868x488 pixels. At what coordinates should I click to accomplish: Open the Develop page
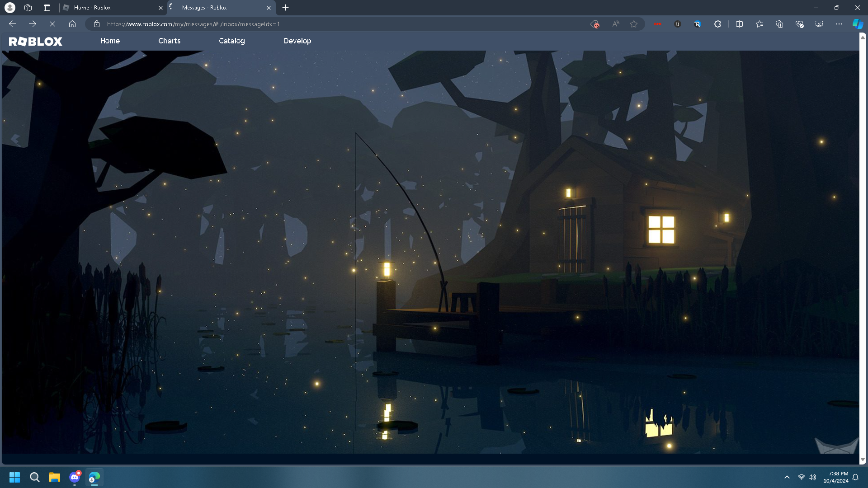pos(297,41)
